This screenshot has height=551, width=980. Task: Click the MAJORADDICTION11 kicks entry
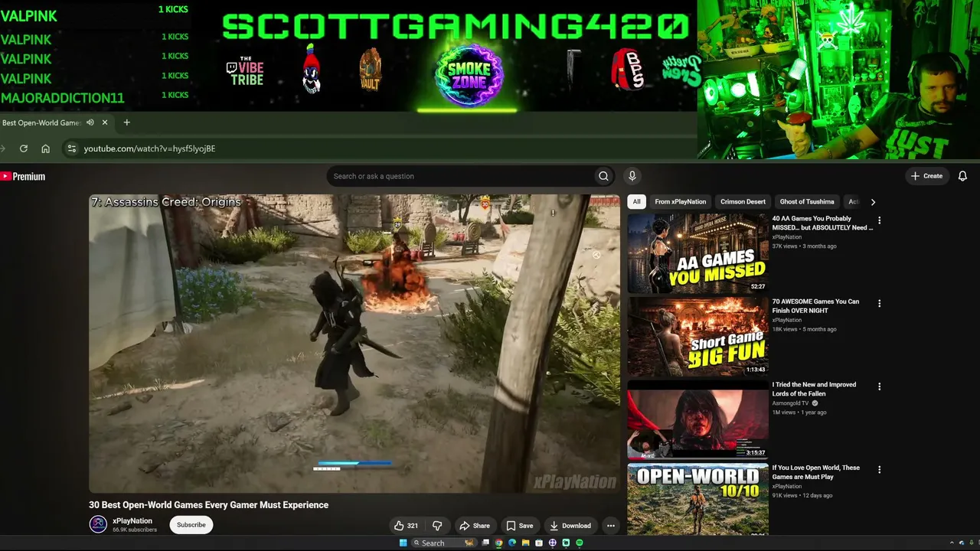(95, 97)
